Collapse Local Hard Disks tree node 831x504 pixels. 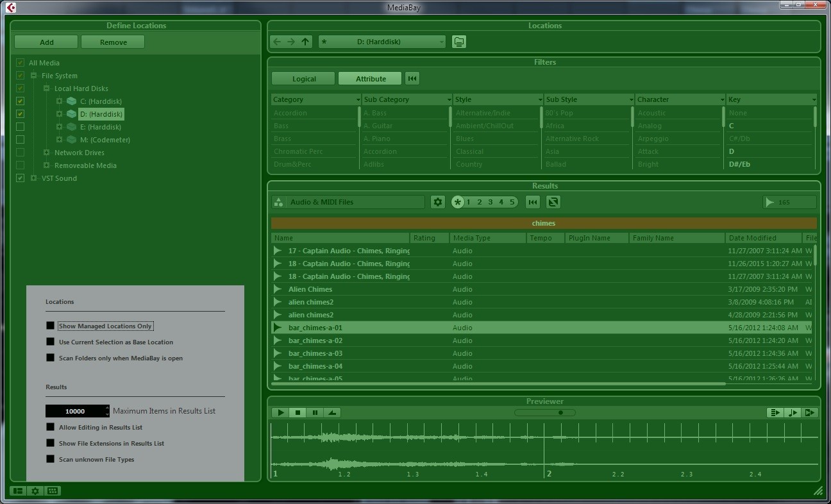pos(46,88)
